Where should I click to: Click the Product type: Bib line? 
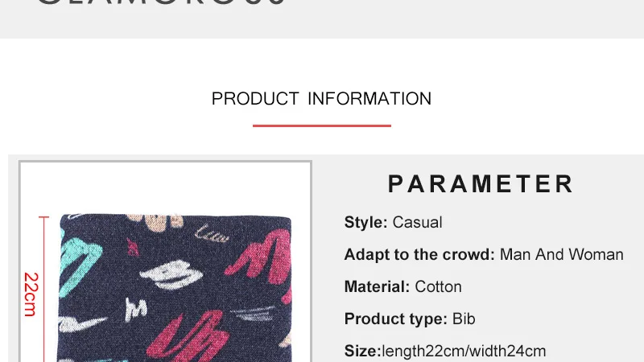410,319
